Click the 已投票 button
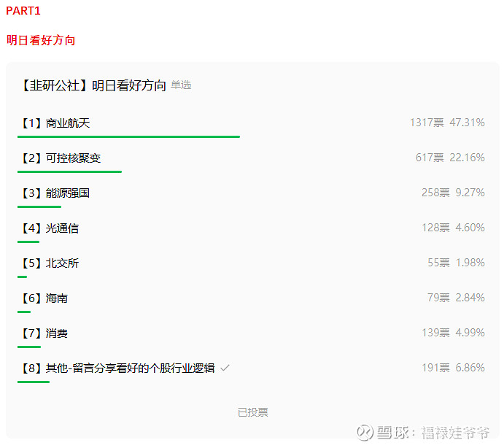The height and width of the screenshot is (448, 504). (252, 412)
